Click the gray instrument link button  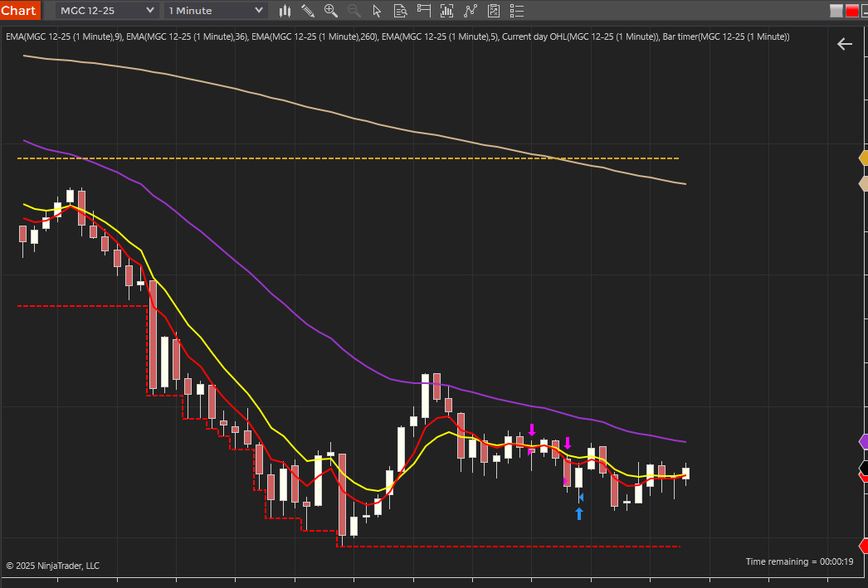(836, 11)
